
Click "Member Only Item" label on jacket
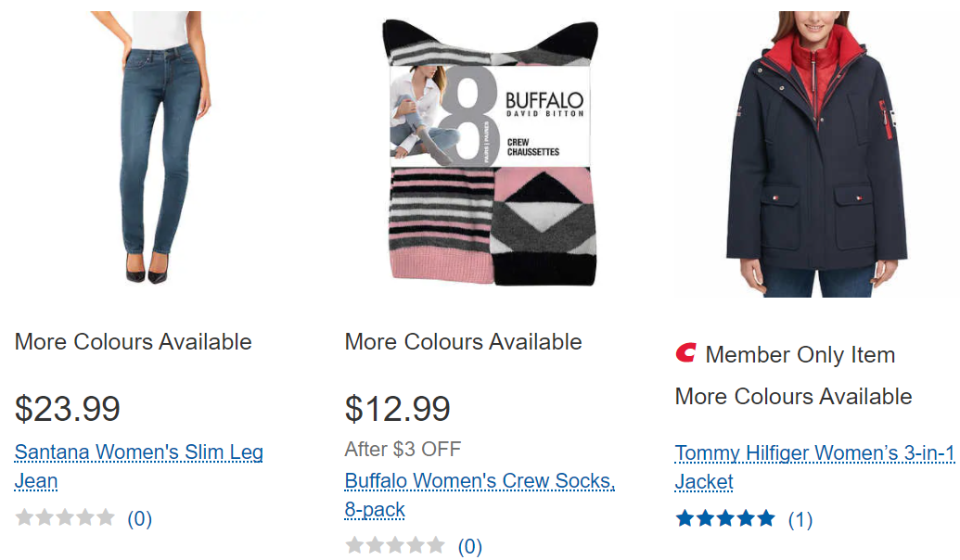tap(800, 354)
